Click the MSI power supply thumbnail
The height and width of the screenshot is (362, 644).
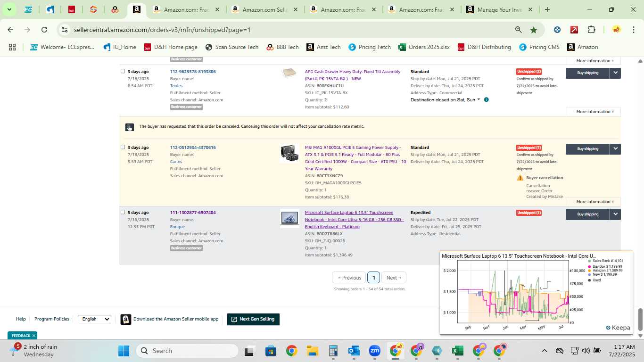[x=289, y=153]
